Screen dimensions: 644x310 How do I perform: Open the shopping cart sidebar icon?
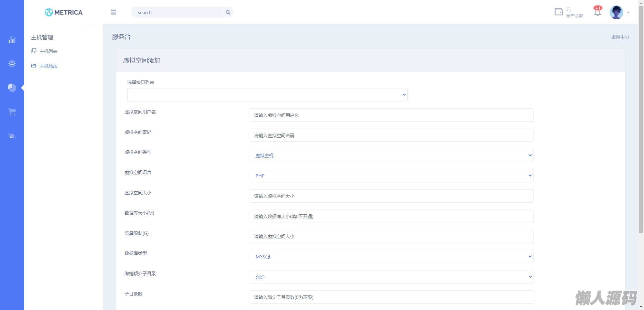[12, 112]
